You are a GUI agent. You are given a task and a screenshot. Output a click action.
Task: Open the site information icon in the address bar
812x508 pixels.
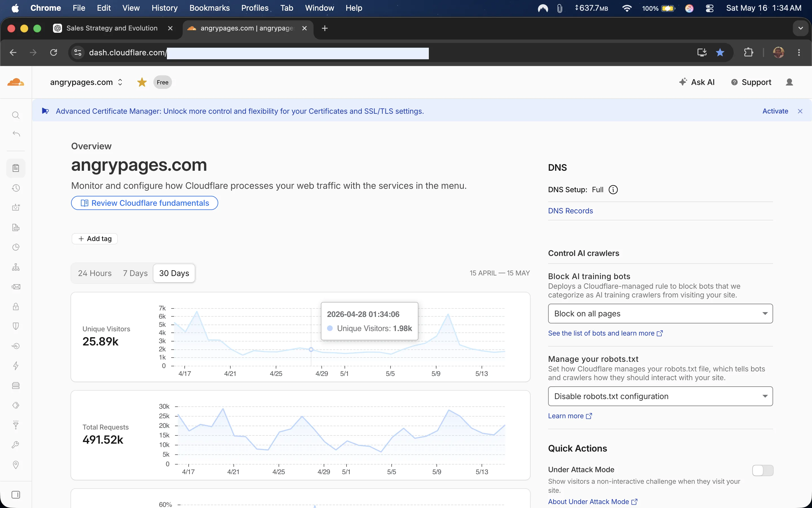tap(78, 52)
